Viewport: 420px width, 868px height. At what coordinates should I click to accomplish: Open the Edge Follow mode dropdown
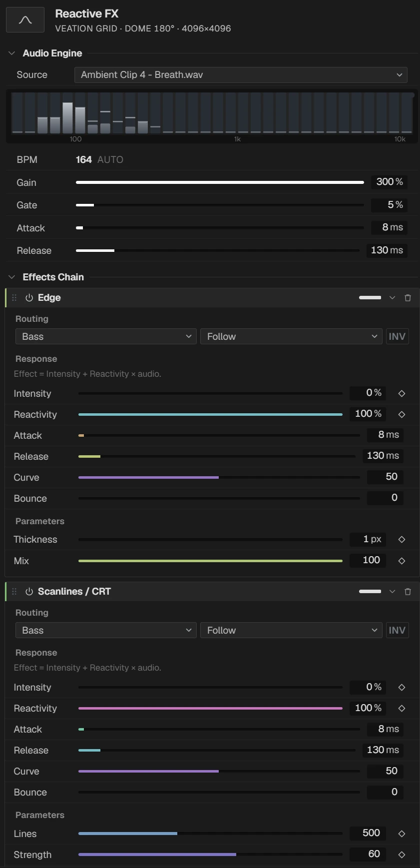291,336
